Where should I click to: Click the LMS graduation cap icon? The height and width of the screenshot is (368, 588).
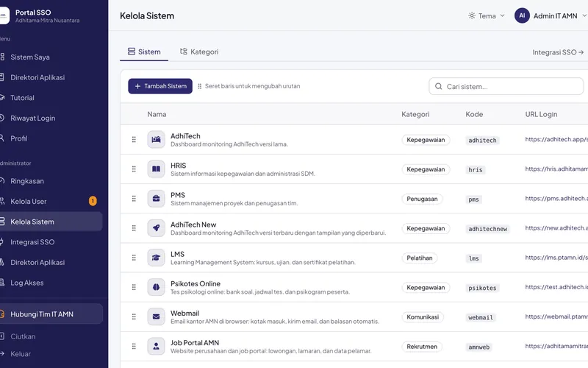[156, 258]
